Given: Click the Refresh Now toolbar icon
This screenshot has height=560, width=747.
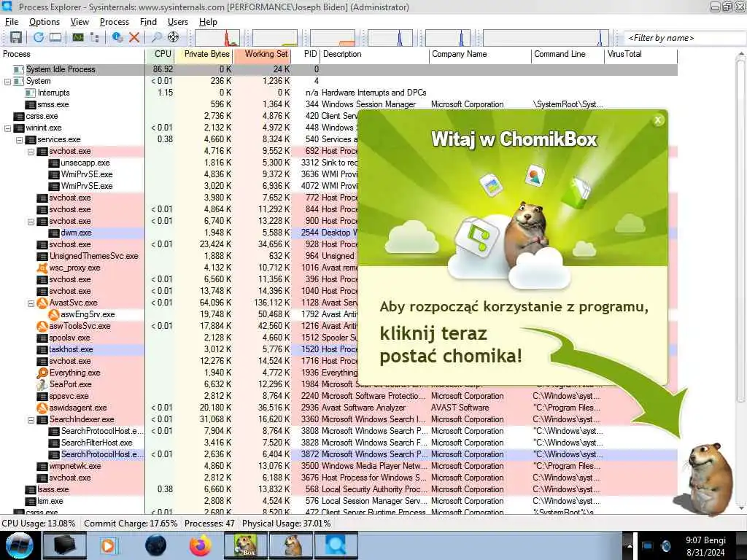Looking at the screenshot, I should (39, 37).
